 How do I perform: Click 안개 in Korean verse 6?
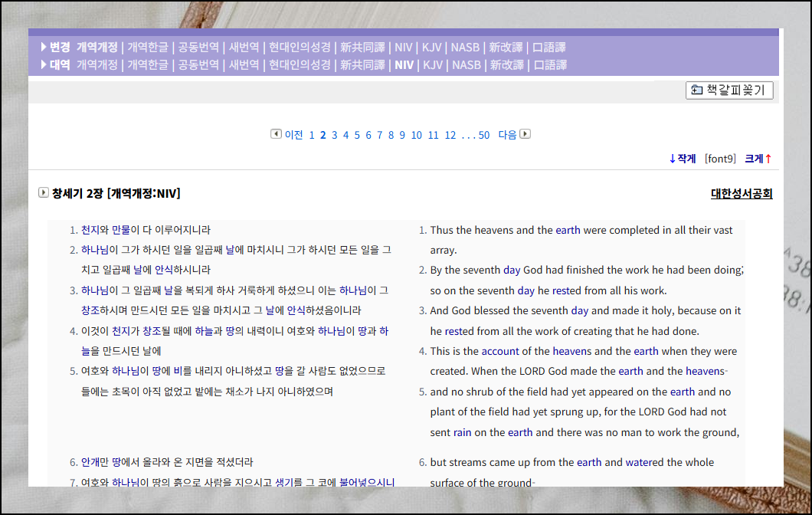coord(90,461)
